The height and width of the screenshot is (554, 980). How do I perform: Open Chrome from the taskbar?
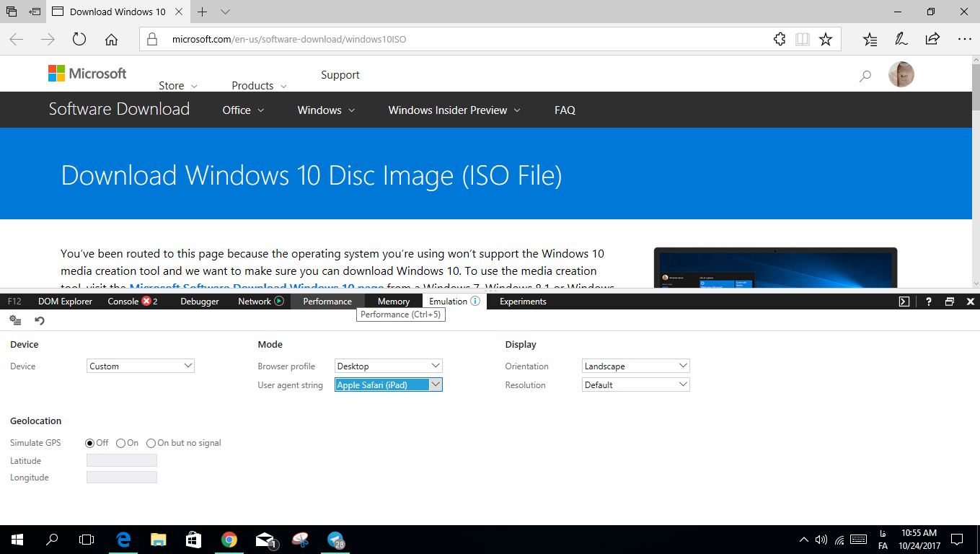(x=229, y=540)
